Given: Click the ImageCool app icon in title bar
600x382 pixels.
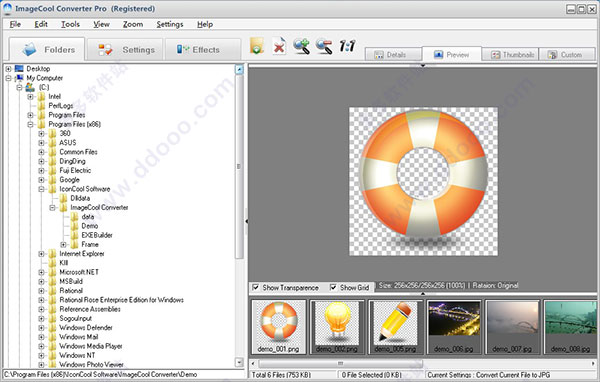Looking at the screenshot, I should pyautogui.click(x=7, y=8).
